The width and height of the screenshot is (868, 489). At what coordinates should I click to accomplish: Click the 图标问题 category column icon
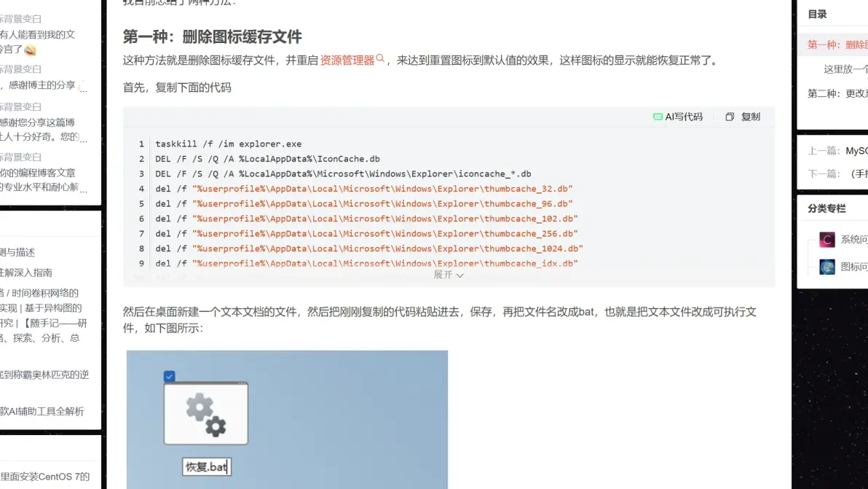point(826,267)
